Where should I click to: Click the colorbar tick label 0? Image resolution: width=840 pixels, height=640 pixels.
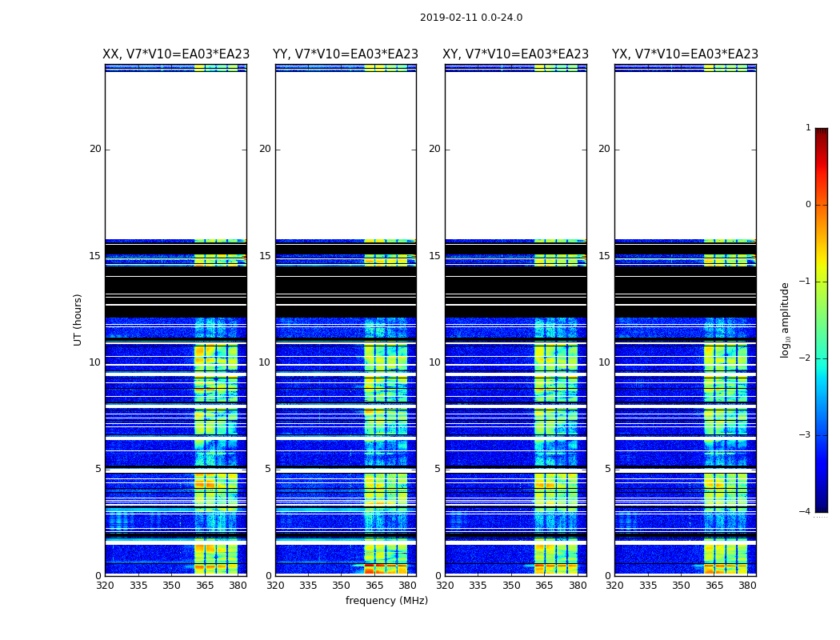point(808,205)
